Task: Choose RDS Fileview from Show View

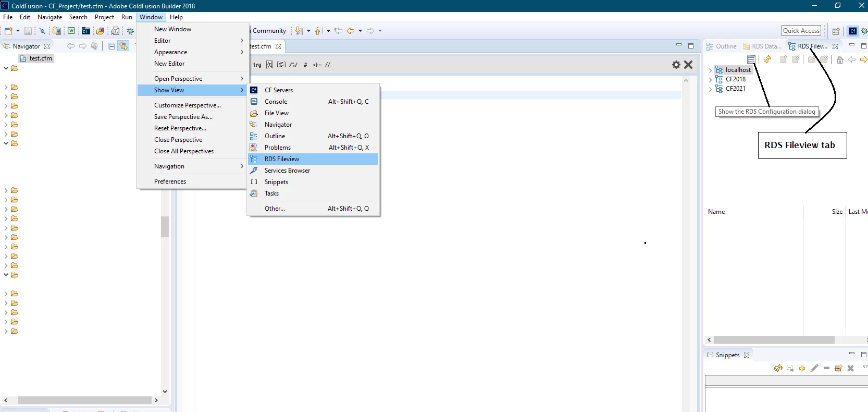Action: [x=313, y=159]
